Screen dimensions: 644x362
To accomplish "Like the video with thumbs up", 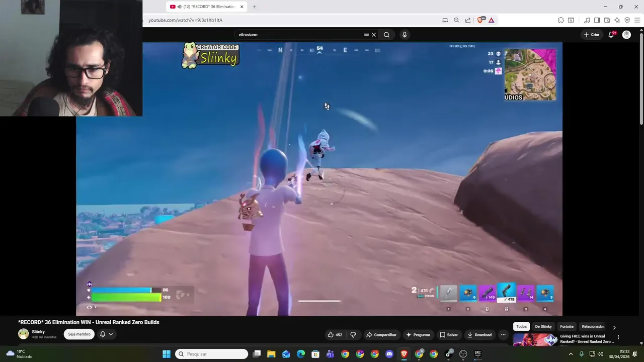I will click(x=335, y=335).
